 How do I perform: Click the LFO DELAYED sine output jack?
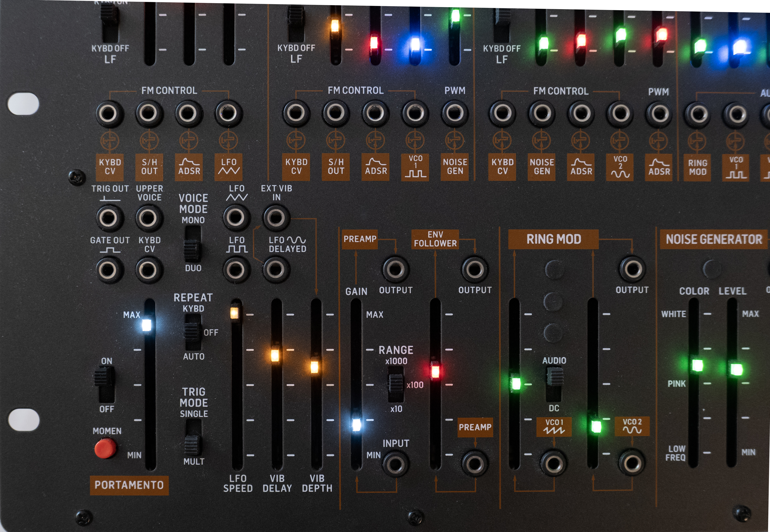pyautogui.click(x=276, y=269)
